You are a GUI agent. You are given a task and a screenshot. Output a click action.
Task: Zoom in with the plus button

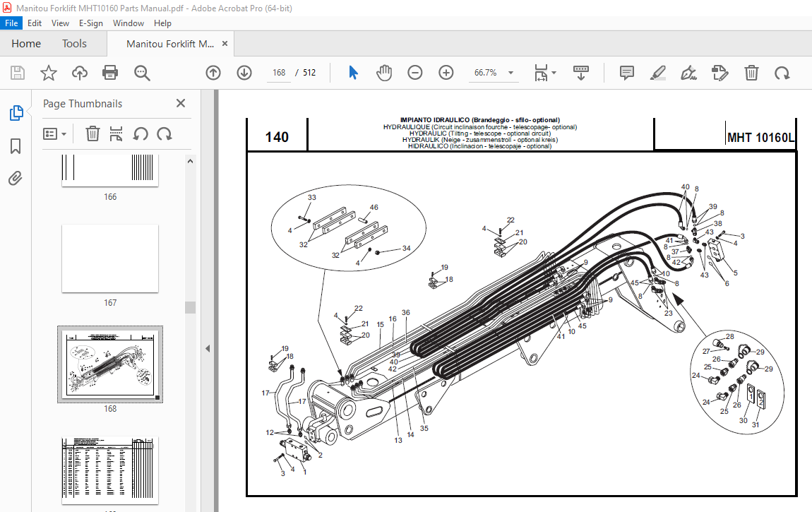[446, 73]
